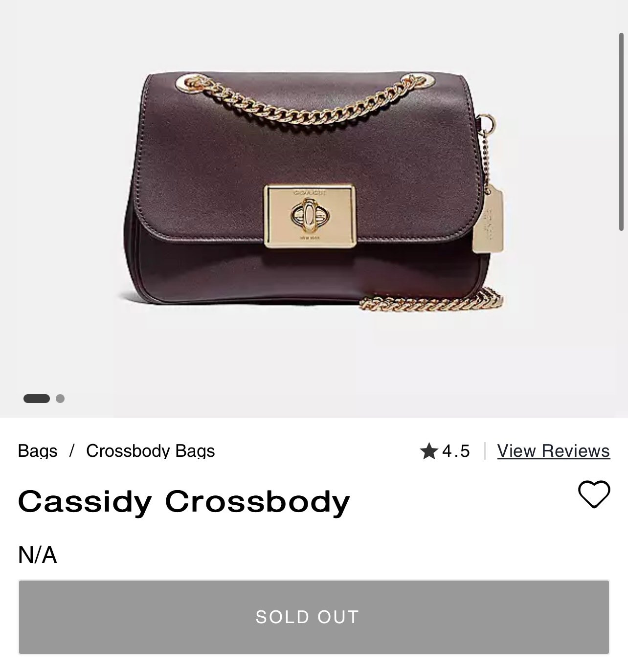The width and height of the screenshot is (628, 672).
Task: Click the 4.5 rating score
Action: pos(456,451)
